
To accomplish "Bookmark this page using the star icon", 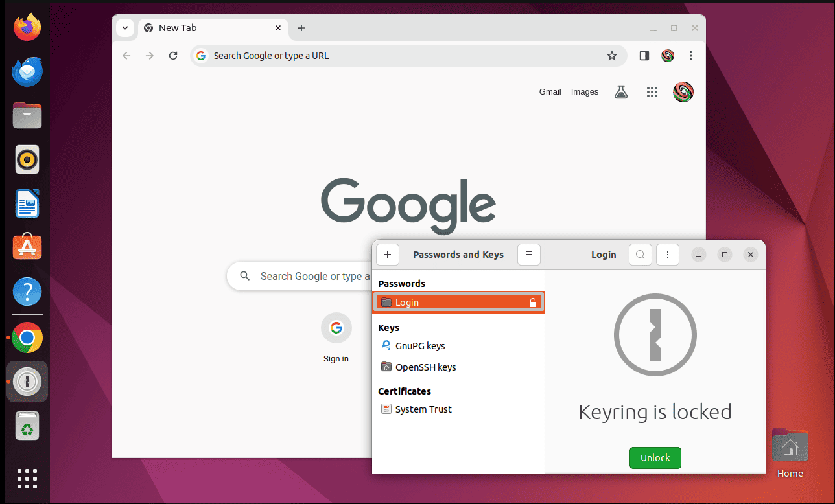I will click(612, 56).
